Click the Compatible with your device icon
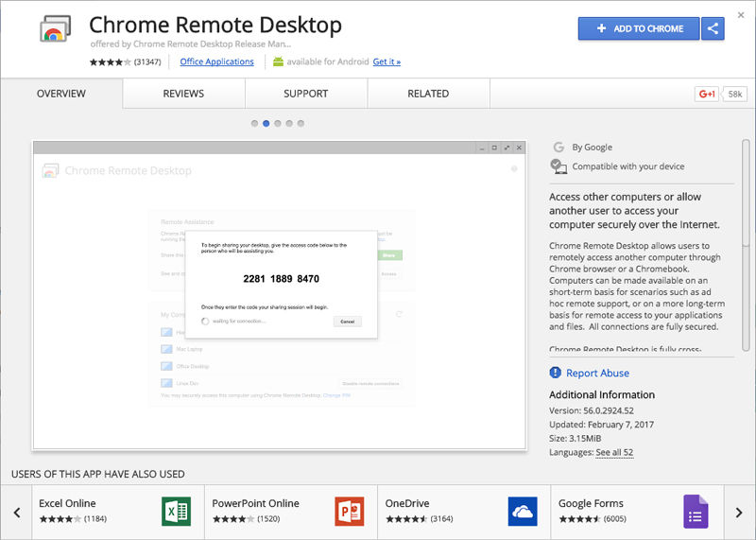The width and height of the screenshot is (756, 540). [x=558, y=166]
